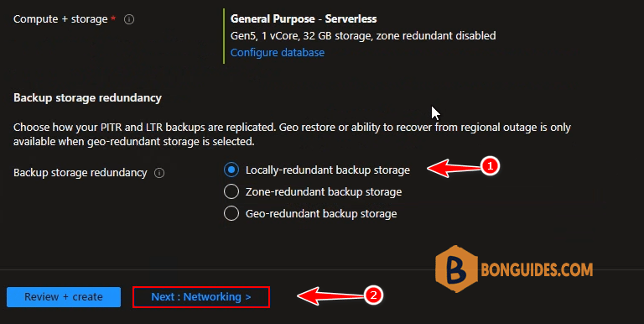This screenshot has height=324, width=644.
Task: Click the red circle marker numbered 2
Action: 373,295
